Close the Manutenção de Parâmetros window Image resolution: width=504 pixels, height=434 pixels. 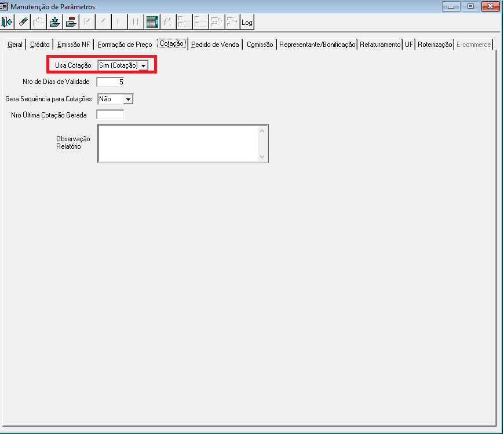(x=490, y=6)
